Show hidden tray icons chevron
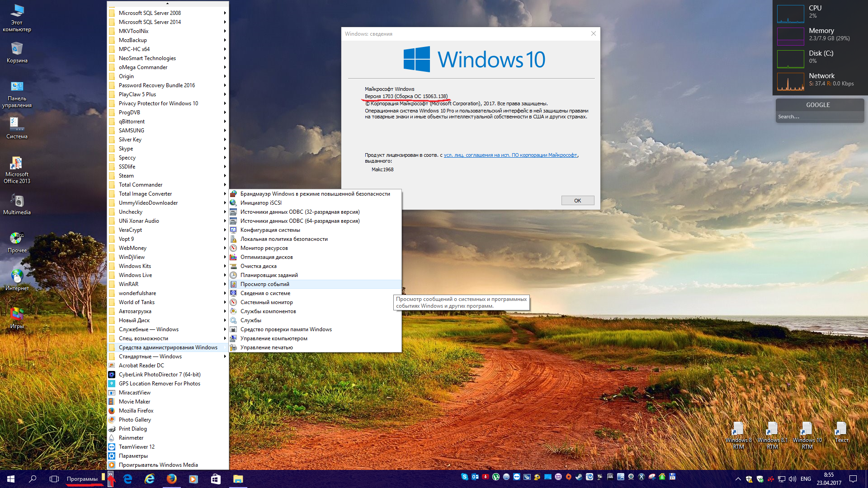The image size is (868, 488). (738, 479)
